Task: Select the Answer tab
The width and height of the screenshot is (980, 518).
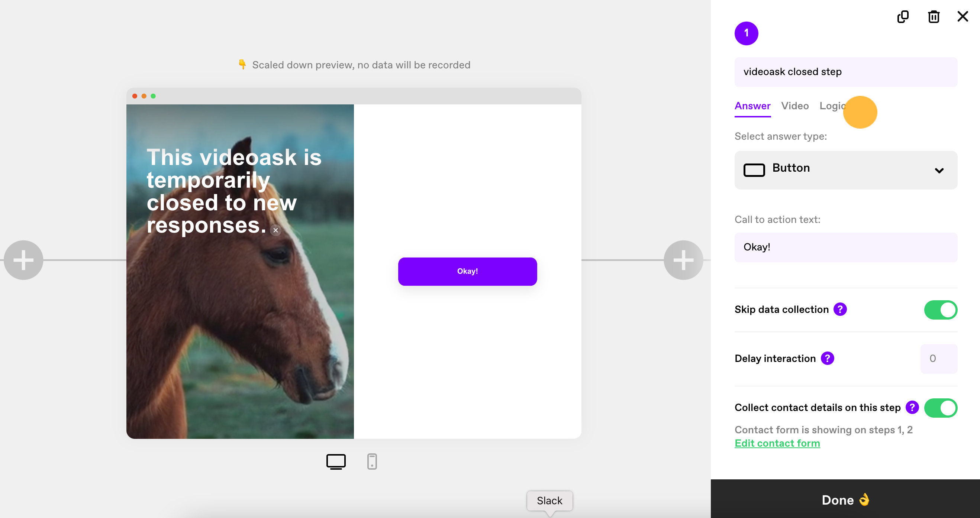Action: [752, 106]
